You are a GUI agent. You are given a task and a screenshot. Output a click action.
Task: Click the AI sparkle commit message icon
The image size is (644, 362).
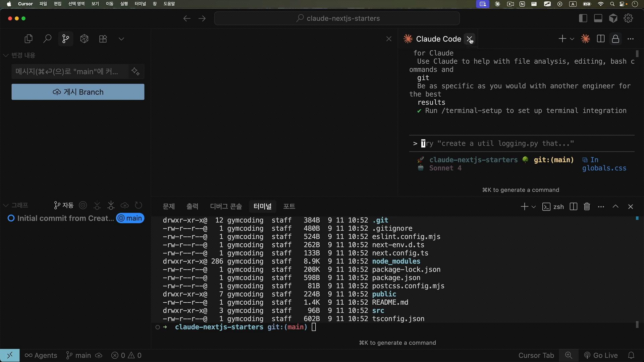pyautogui.click(x=136, y=71)
